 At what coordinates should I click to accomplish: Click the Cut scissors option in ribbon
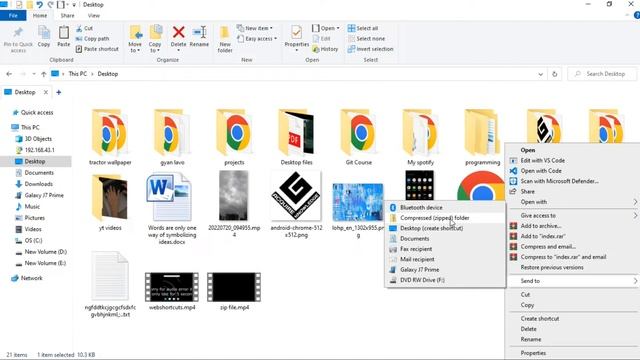pyautogui.click(x=85, y=28)
